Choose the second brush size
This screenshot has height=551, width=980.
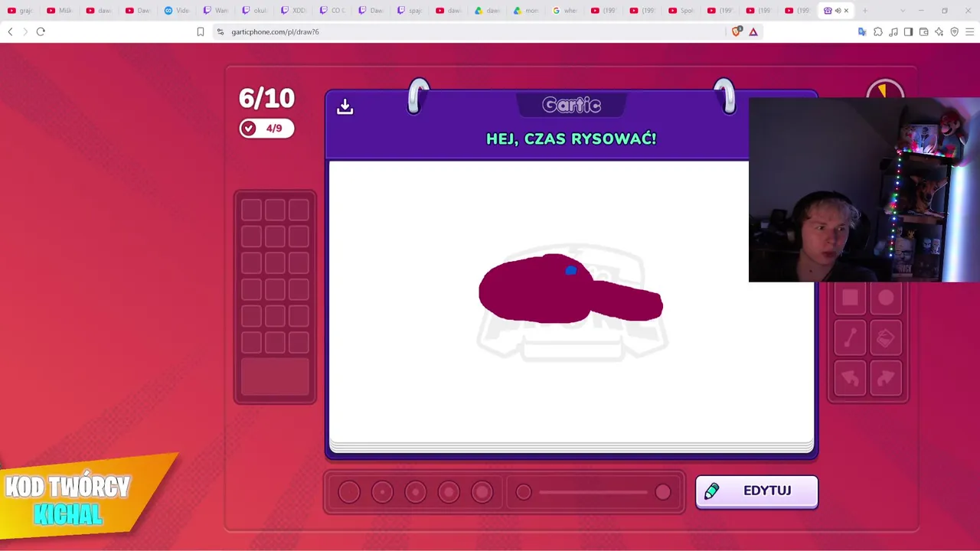pos(382,492)
